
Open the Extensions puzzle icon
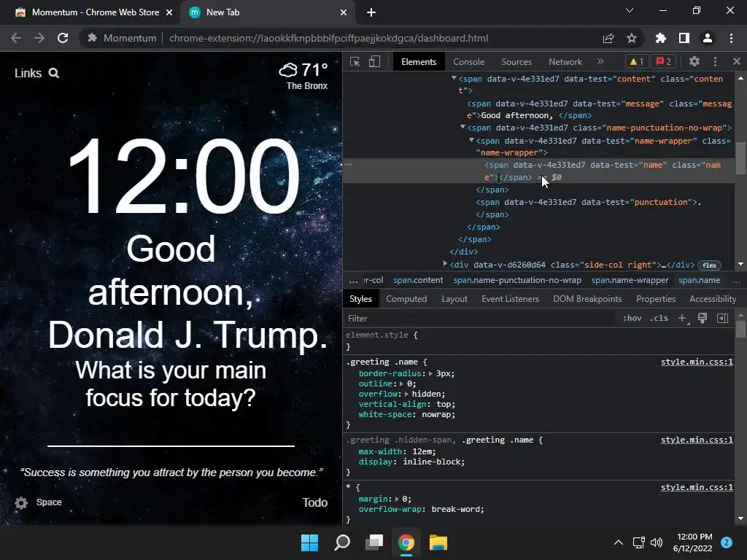[x=661, y=38]
